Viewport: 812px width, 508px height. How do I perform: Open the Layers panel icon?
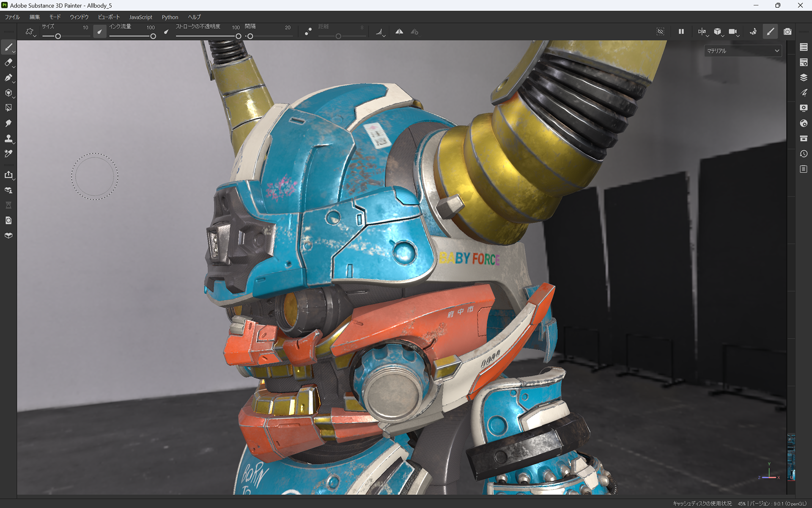point(804,78)
